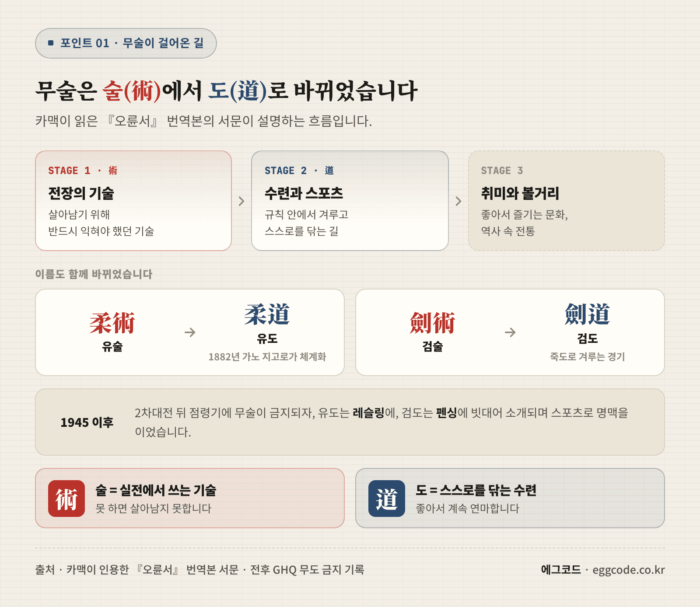The image size is (700, 607).
Task: Click the 유도 label under 柔道
Action: pyautogui.click(x=267, y=338)
